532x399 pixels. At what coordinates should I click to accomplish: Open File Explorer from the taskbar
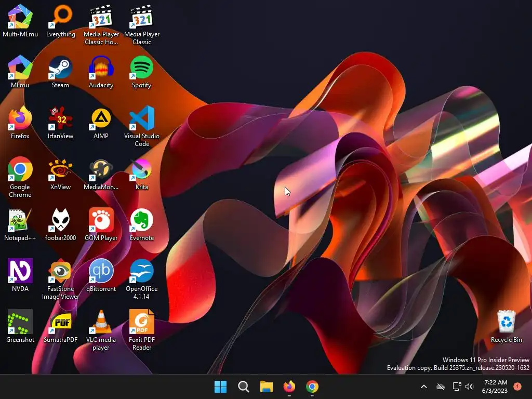tap(267, 387)
